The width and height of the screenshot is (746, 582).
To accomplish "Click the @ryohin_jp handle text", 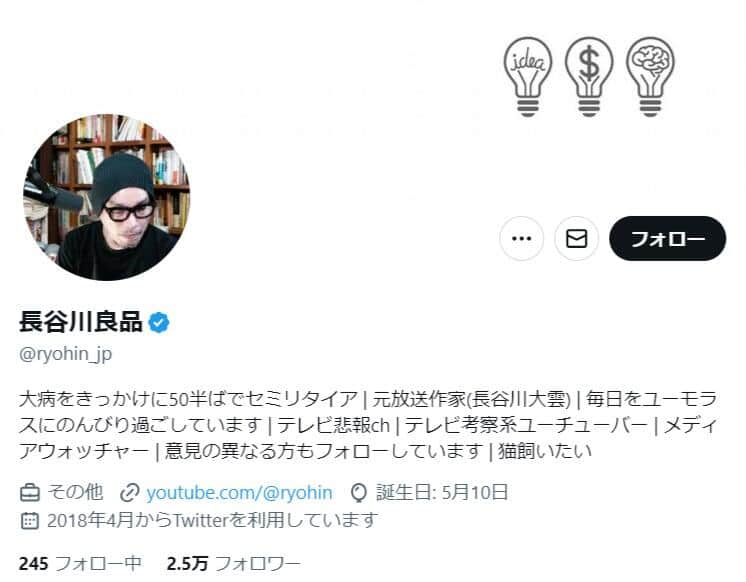I will [66, 355].
